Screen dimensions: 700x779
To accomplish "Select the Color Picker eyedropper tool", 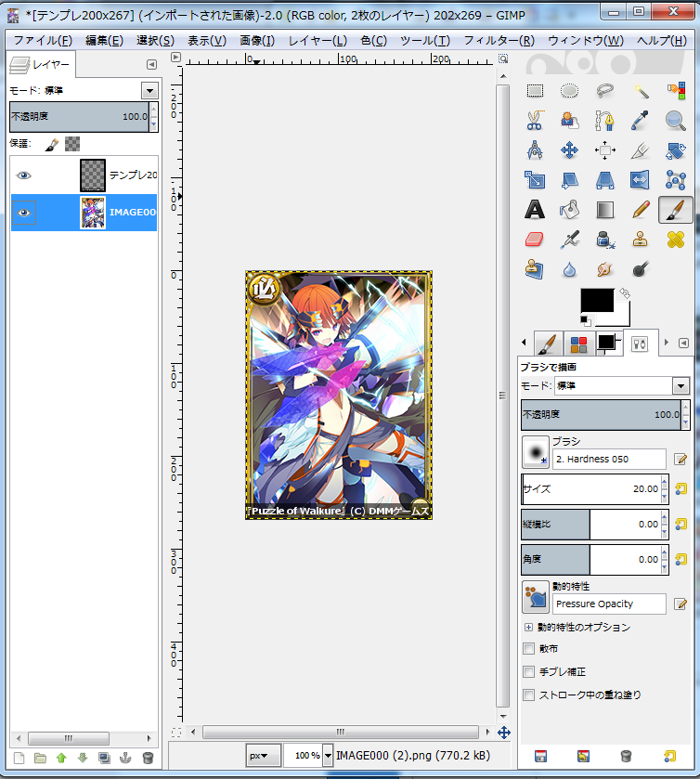I will 641,120.
